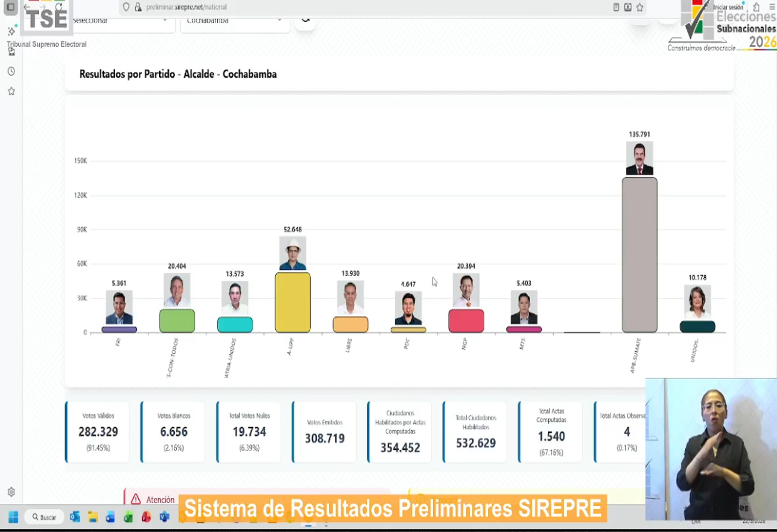Image resolution: width=777 pixels, height=532 pixels.
Task: Open File Explorer from the taskbar
Action: pyautogui.click(x=93, y=517)
